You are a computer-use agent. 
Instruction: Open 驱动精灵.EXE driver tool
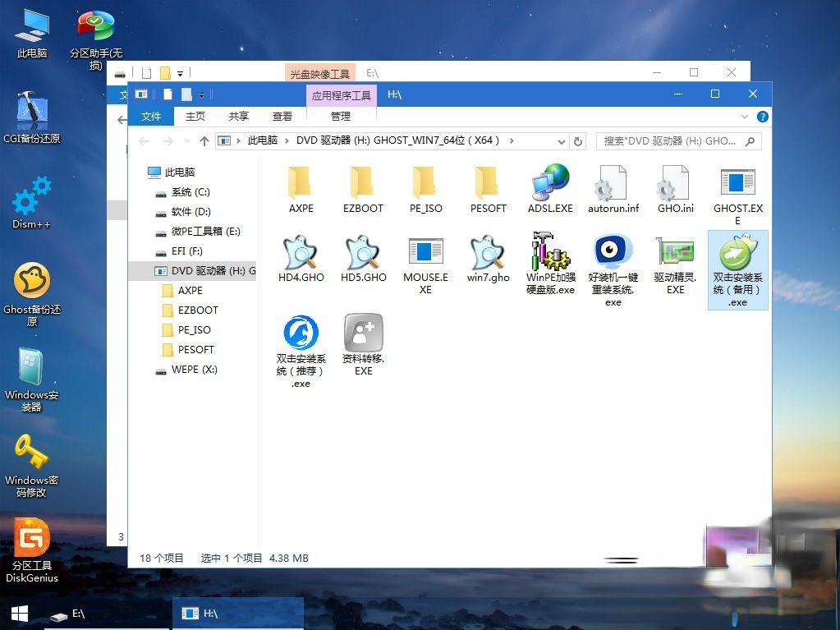[x=674, y=263]
